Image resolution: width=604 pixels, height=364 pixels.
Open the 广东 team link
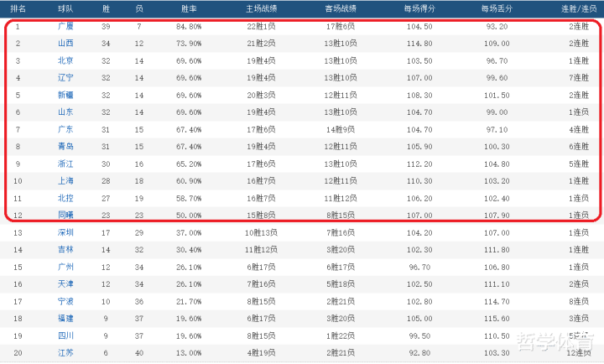pos(65,129)
